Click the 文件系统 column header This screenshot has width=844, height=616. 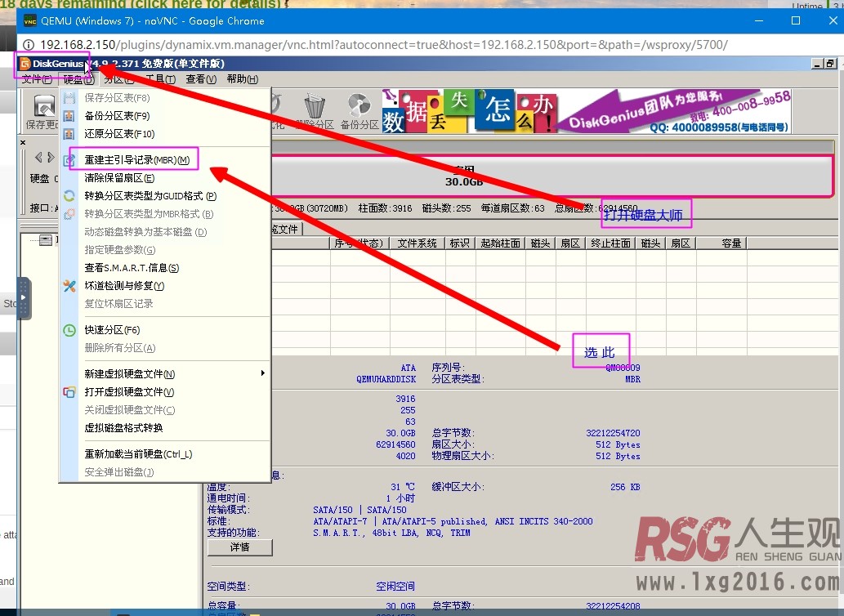pos(418,243)
